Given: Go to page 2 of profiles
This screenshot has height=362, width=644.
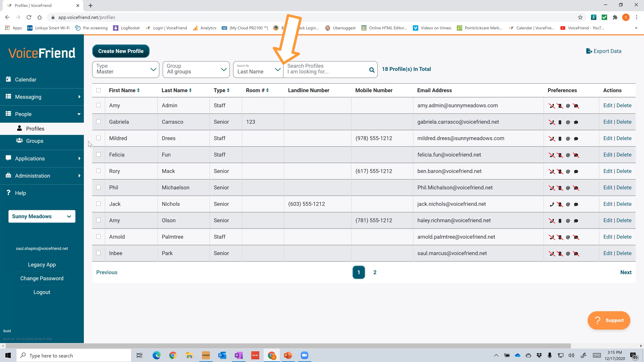Looking at the screenshot, I should click(x=375, y=272).
